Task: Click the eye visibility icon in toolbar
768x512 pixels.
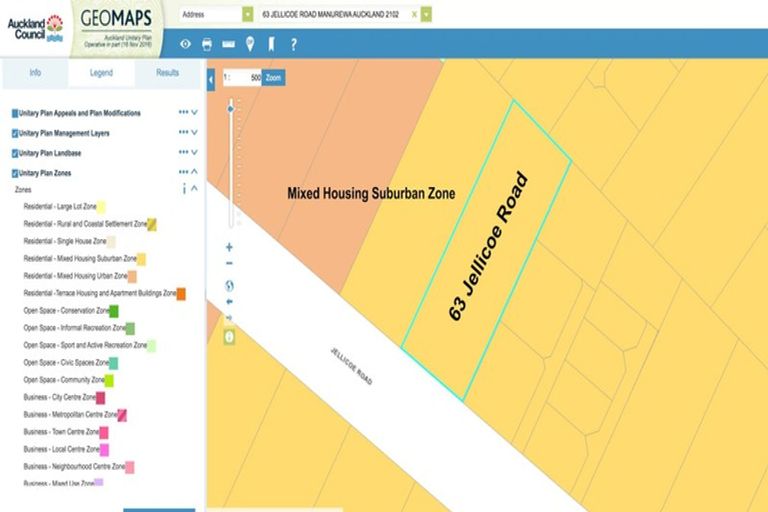Action: point(186,44)
